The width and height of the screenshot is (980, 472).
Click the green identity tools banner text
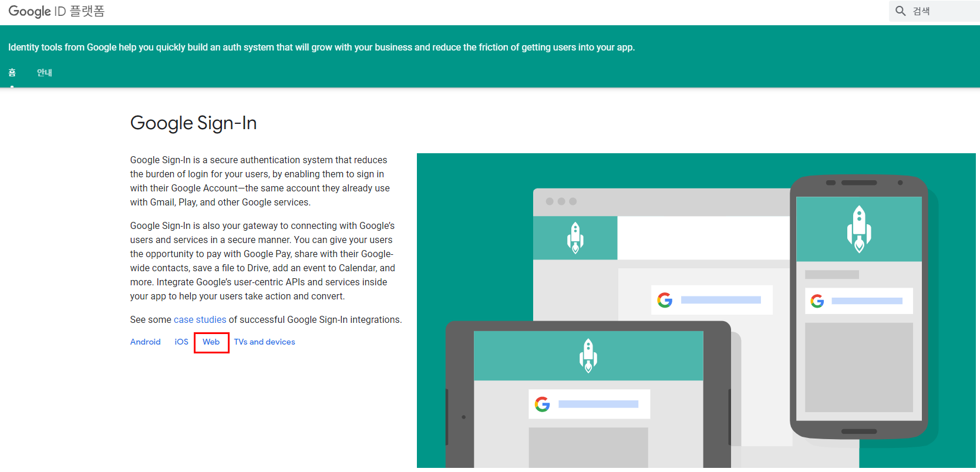pyautogui.click(x=321, y=47)
